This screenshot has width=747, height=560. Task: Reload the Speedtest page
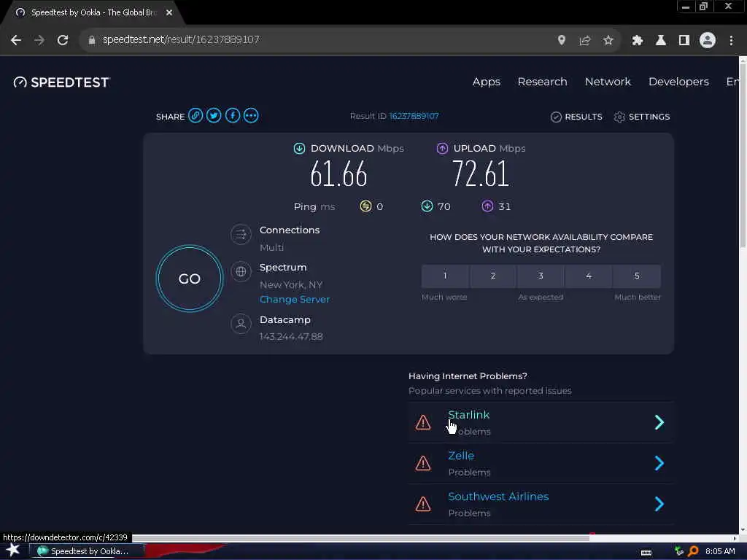pyautogui.click(x=63, y=40)
